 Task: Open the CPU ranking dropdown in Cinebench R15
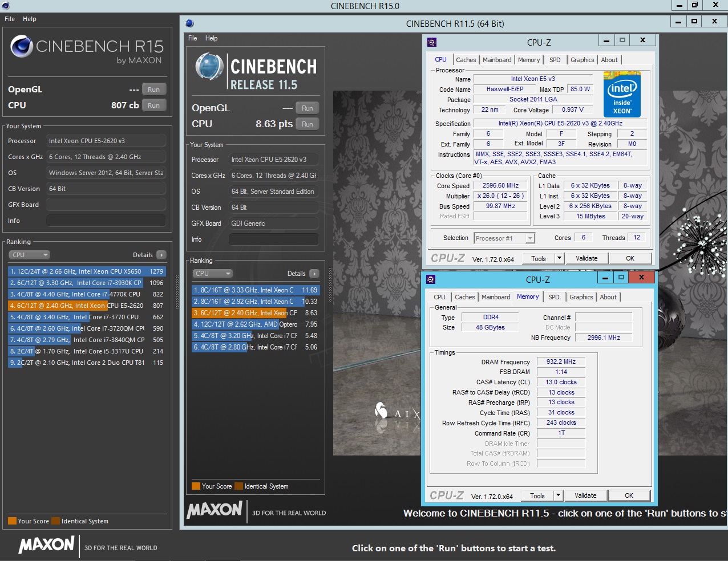point(30,255)
